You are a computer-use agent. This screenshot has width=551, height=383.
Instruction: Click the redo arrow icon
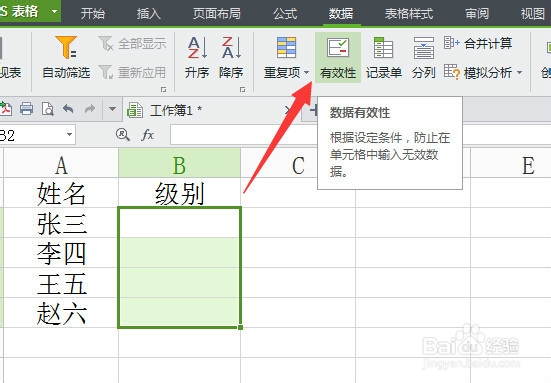click(90, 109)
